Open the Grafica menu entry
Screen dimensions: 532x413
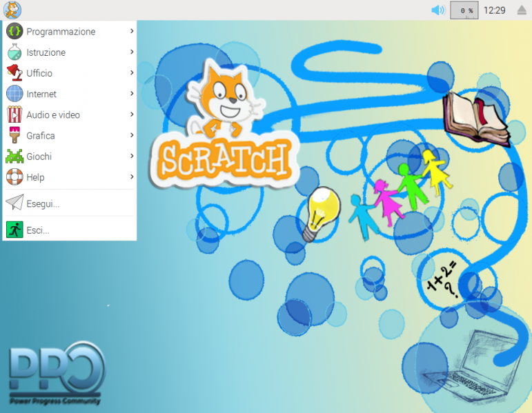pos(70,135)
